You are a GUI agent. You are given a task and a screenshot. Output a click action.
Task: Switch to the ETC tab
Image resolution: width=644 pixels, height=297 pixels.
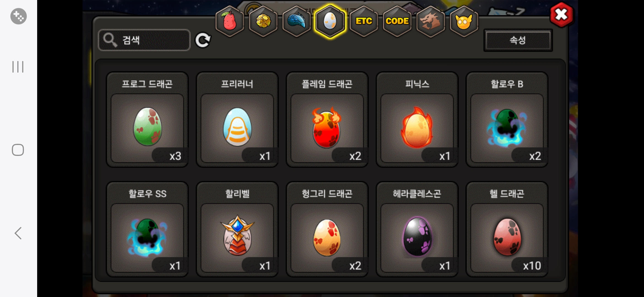[x=364, y=21]
